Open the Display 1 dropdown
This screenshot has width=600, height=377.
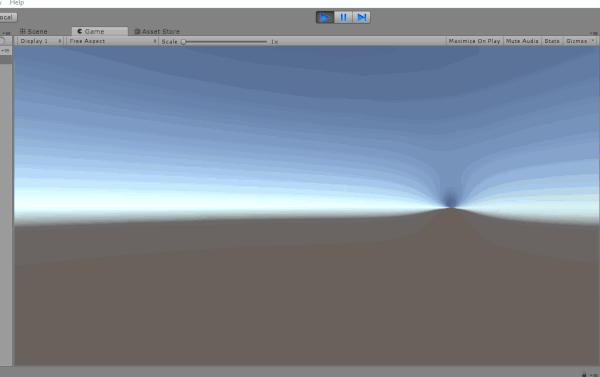point(40,41)
